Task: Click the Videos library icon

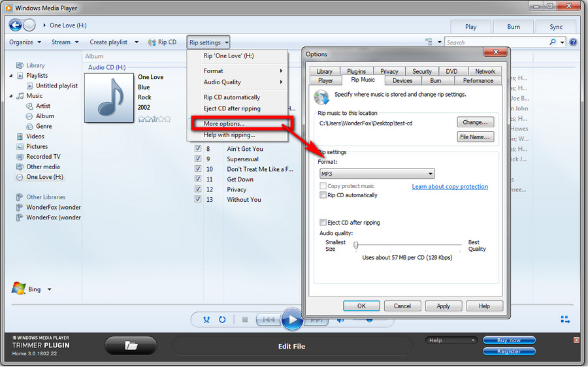Action: coord(20,136)
